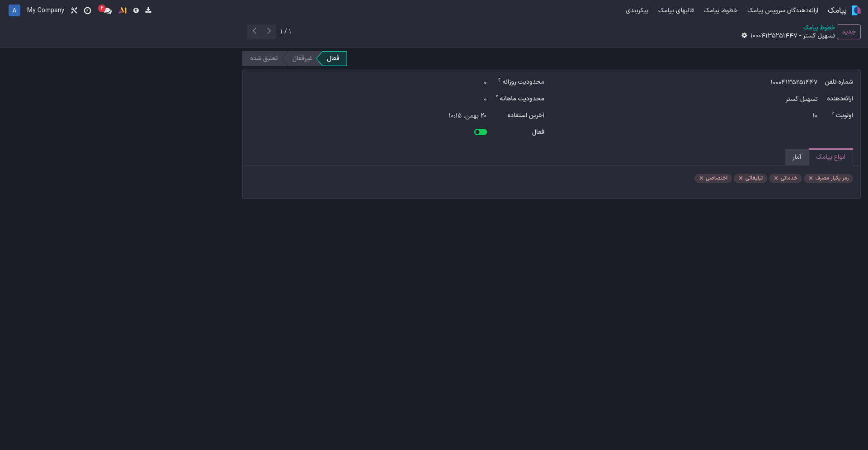This screenshot has width=868, height=450.
Task: Toggle the فعال active switch
Action: pyautogui.click(x=480, y=132)
